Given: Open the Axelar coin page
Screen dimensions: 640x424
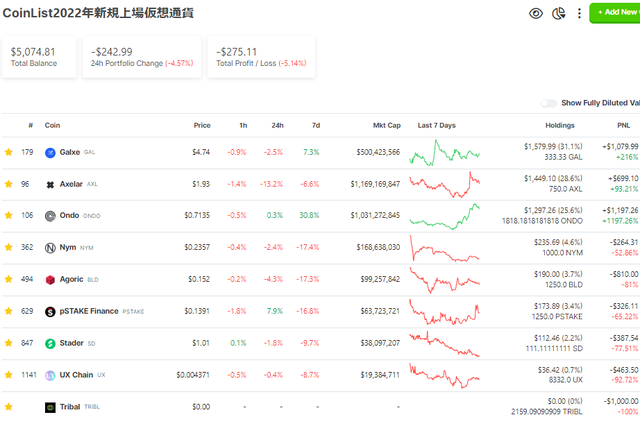Looking at the screenshot, I should click(71, 184).
